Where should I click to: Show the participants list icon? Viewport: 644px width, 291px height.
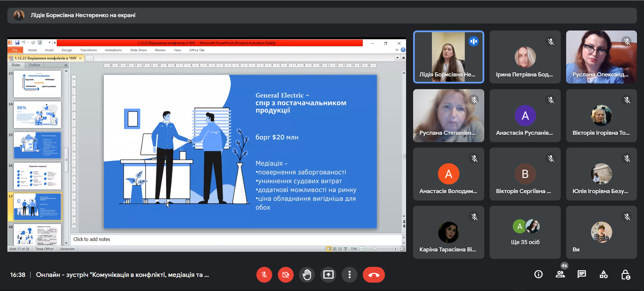560,275
